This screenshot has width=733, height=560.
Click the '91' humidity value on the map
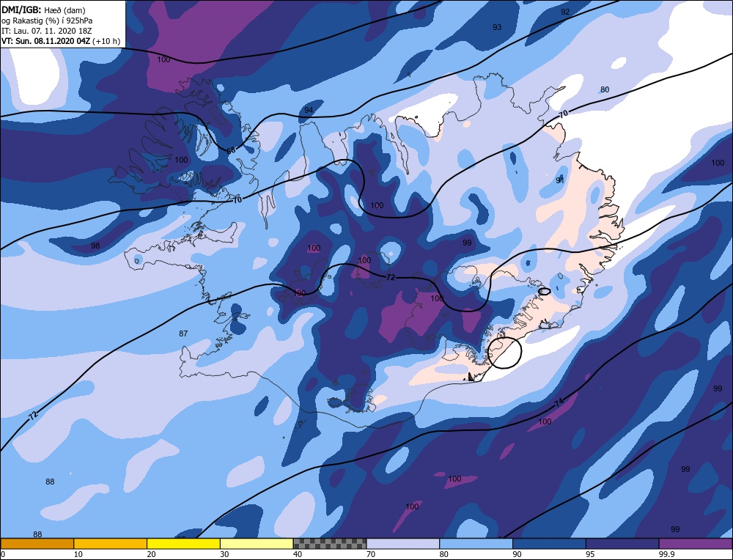[560, 180]
